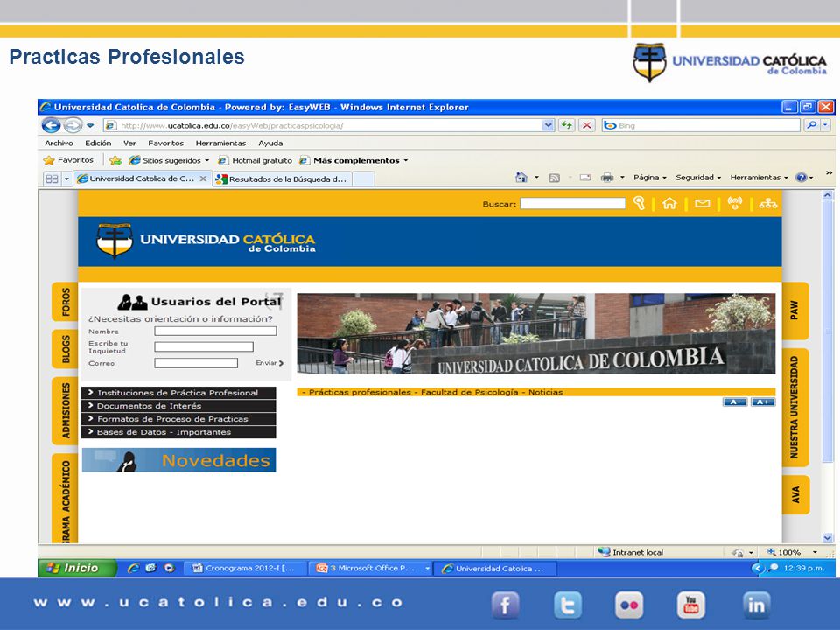
Task: Open the Ayuda menu
Action: [x=270, y=143]
